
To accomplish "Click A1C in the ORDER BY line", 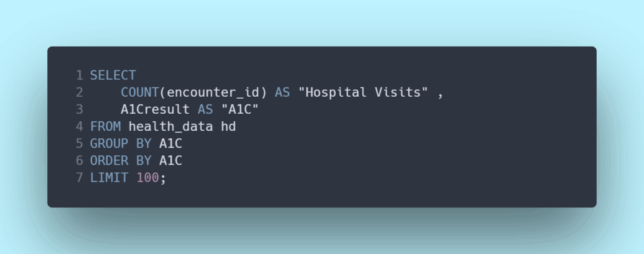I will [170, 160].
